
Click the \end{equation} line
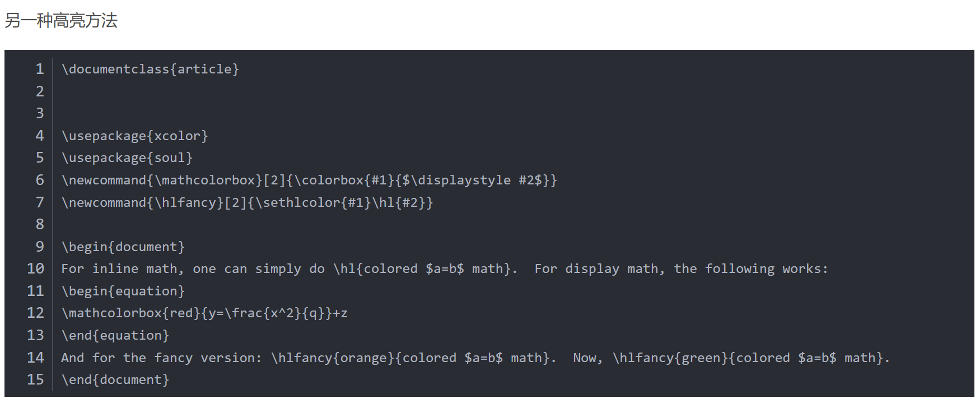click(x=115, y=335)
